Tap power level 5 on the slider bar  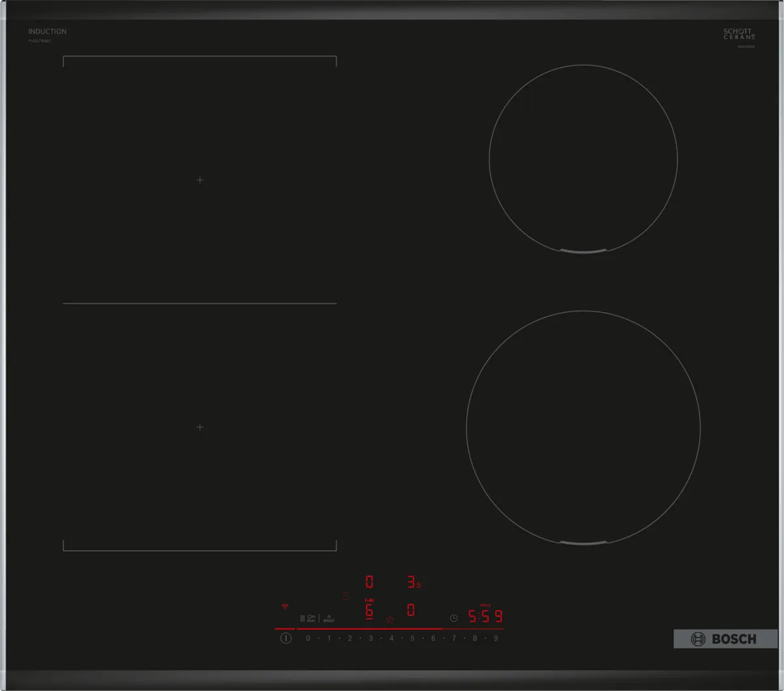click(412, 638)
